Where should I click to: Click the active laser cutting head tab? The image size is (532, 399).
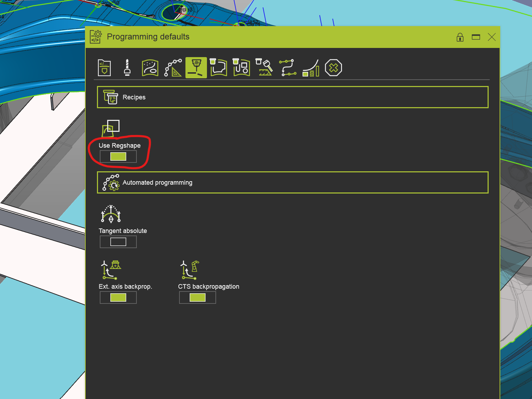(x=196, y=68)
